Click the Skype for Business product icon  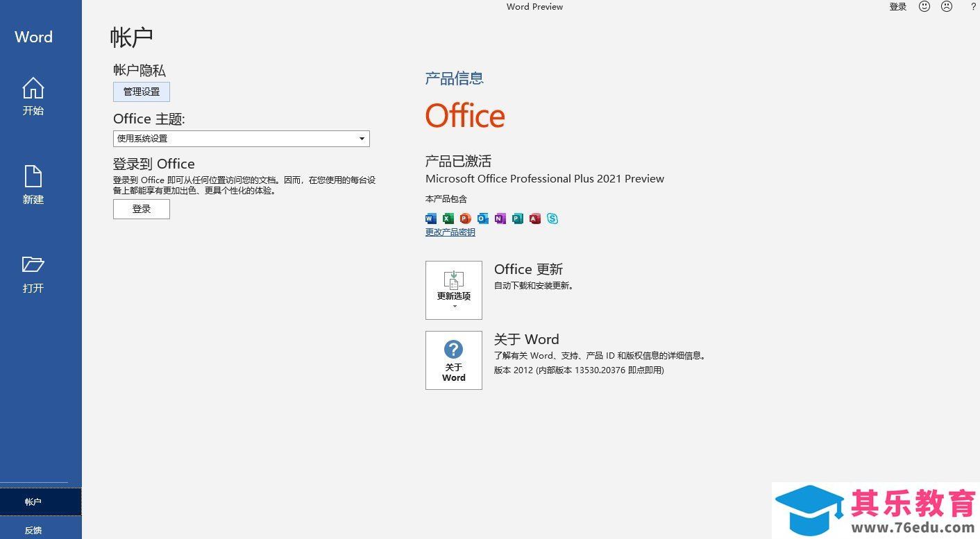552,219
